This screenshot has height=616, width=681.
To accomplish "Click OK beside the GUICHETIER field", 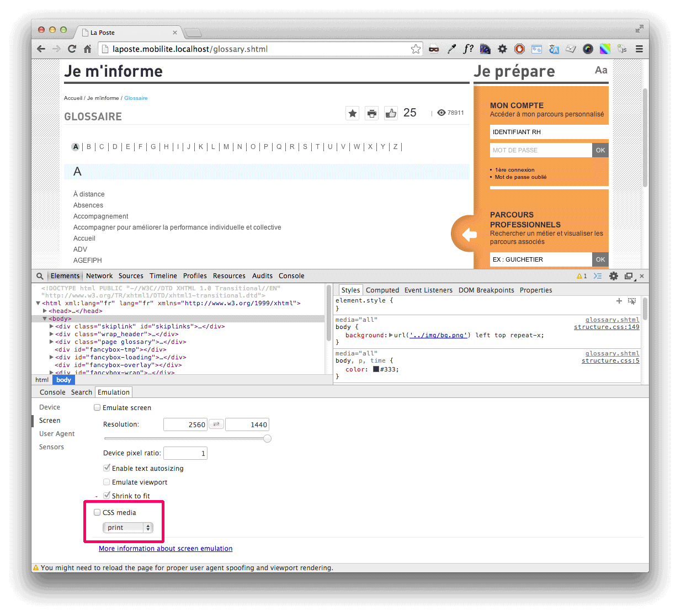I will pyautogui.click(x=600, y=259).
